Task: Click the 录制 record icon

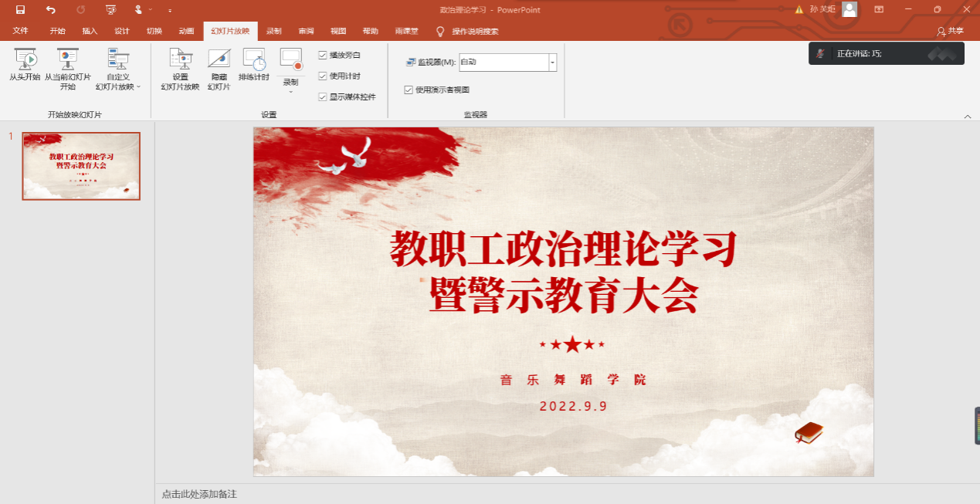Action: pos(291,59)
